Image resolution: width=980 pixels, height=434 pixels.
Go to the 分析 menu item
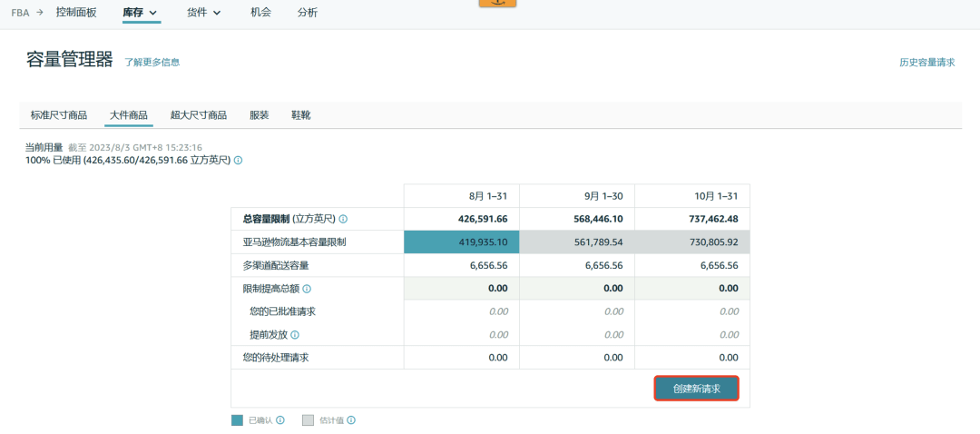(308, 12)
